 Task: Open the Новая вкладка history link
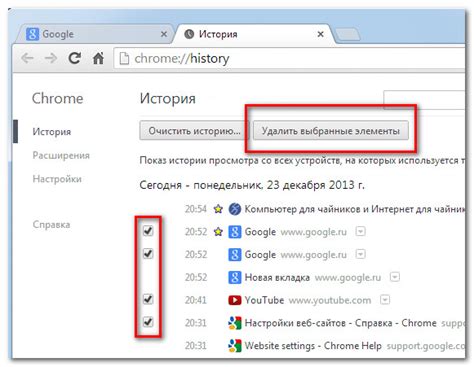[x=277, y=277]
